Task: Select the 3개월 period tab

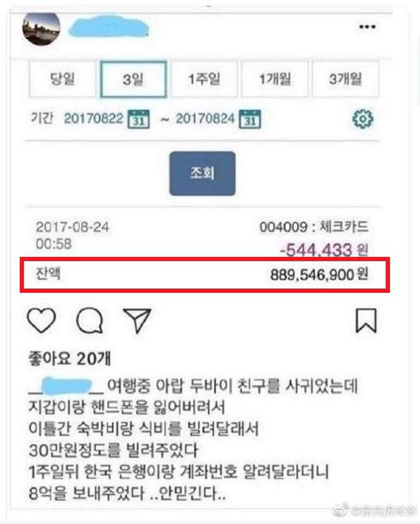Action: tap(345, 79)
